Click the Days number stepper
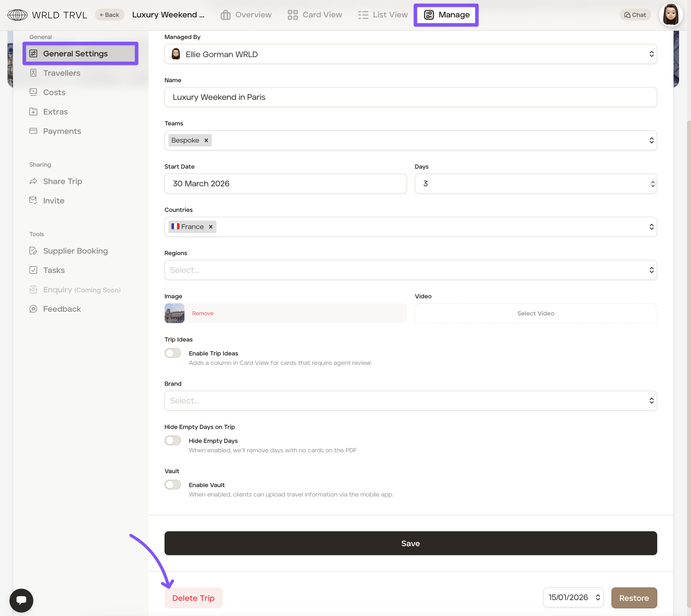The height and width of the screenshot is (616, 691). pyautogui.click(x=653, y=184)
